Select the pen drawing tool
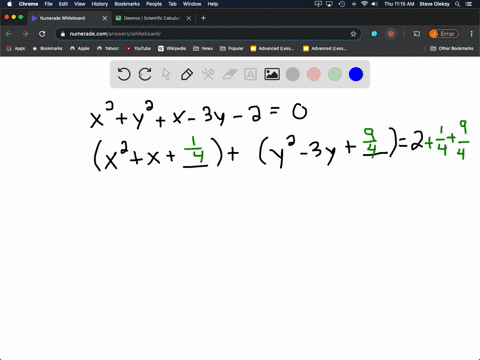480x360 pixels. [x=187, y=74]
